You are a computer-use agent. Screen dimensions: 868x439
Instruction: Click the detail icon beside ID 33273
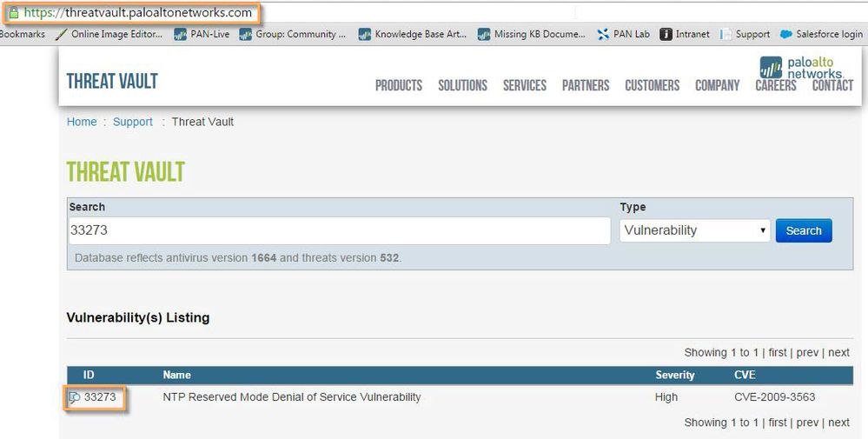[x=74, y=397]
